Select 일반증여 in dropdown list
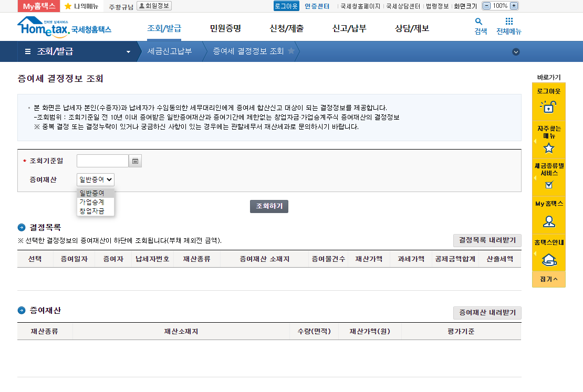This screenshot has height=392, width=583. 96,193
